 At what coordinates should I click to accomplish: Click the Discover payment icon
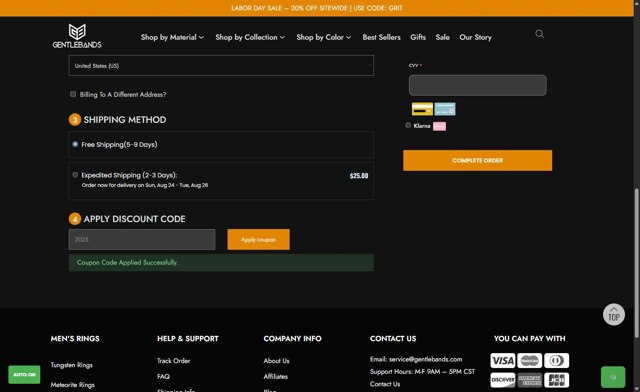502,380
